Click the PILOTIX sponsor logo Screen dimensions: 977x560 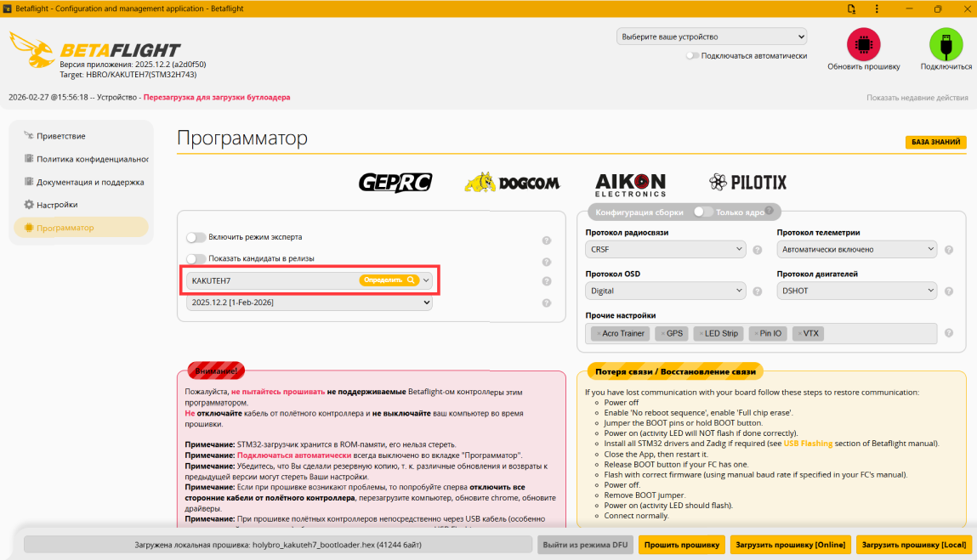pos(747,183)
